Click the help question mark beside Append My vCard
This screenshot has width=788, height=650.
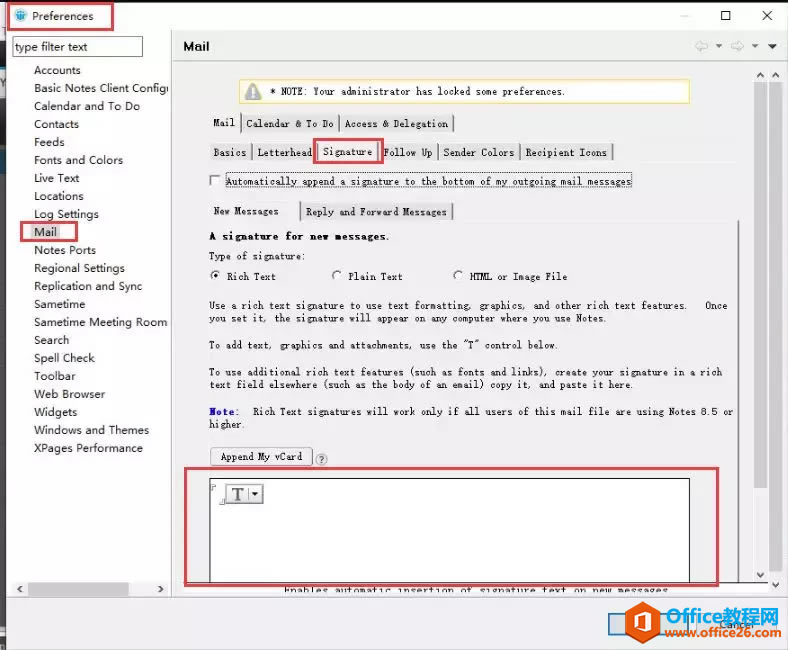322,459
